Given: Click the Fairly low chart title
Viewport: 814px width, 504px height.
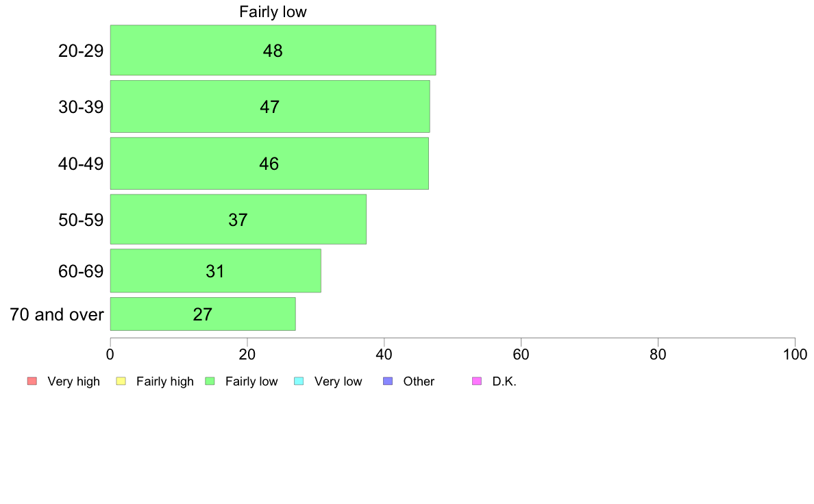Looking at the screenshot, I should (273, 12).
